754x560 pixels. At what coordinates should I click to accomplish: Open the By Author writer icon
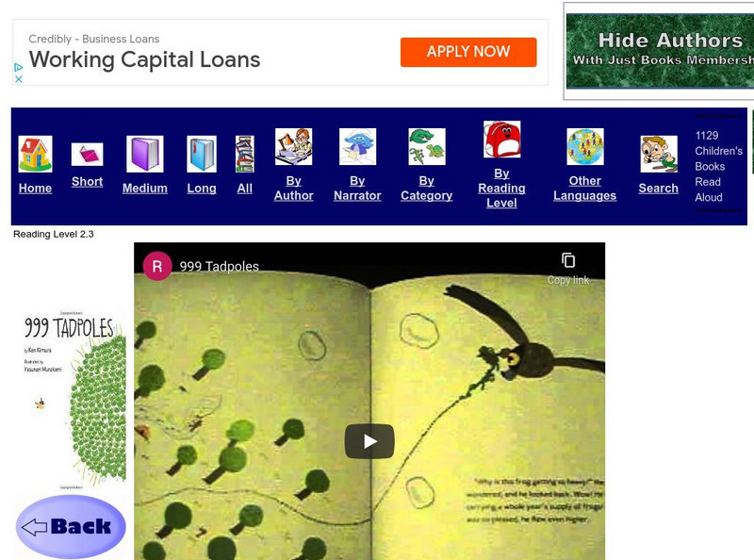(x=293, y=147)
